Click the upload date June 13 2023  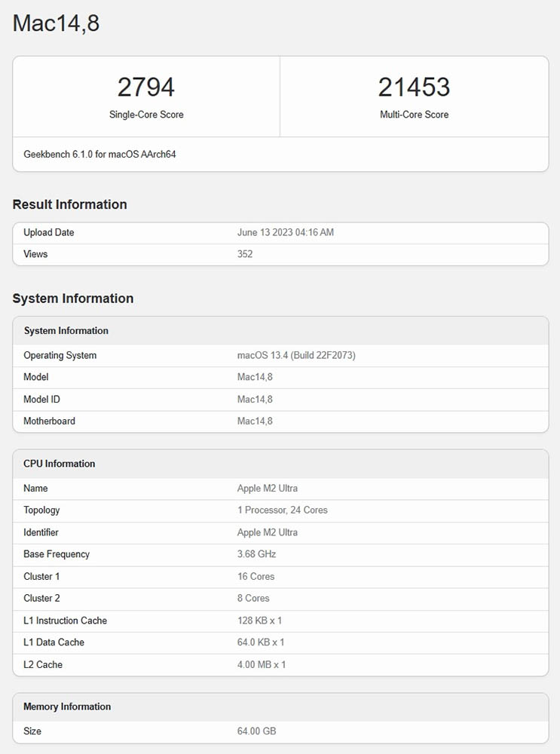pyautogui.click(x=285, y=233)
